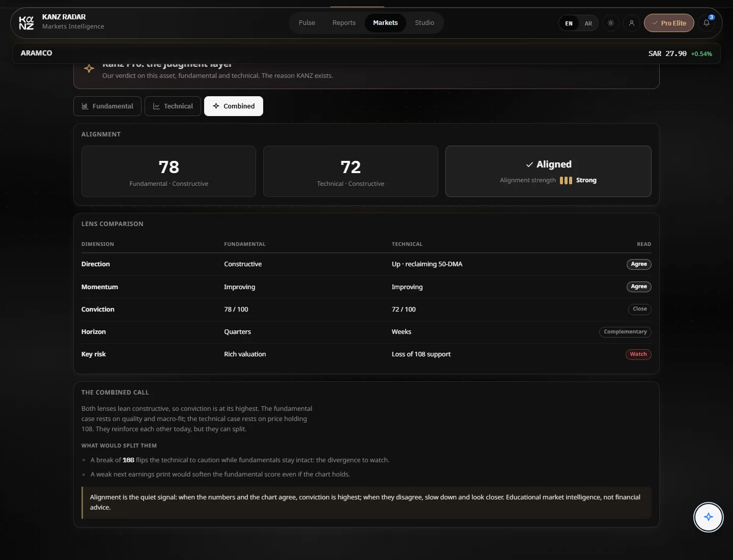Open the 72 Technical score card
Image resolution: width=733 pixels, height=560 pixels.
tap(351, 172)
